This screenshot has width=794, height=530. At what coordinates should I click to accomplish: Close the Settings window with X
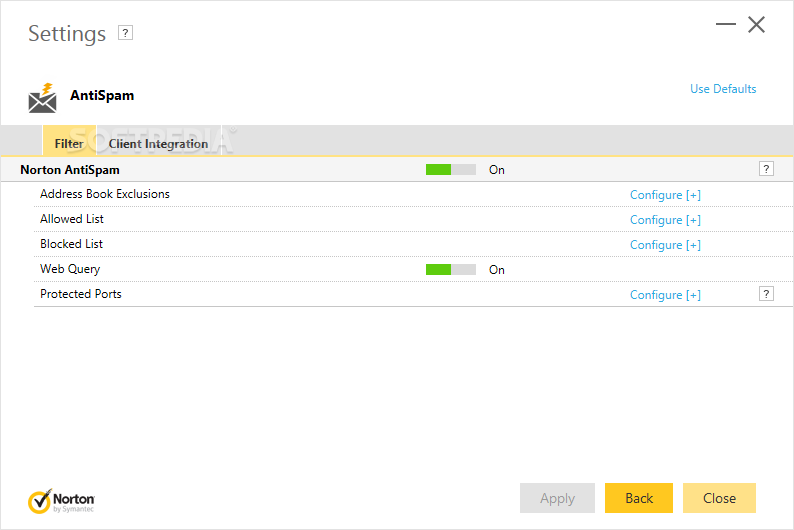[x=757, y=24]
